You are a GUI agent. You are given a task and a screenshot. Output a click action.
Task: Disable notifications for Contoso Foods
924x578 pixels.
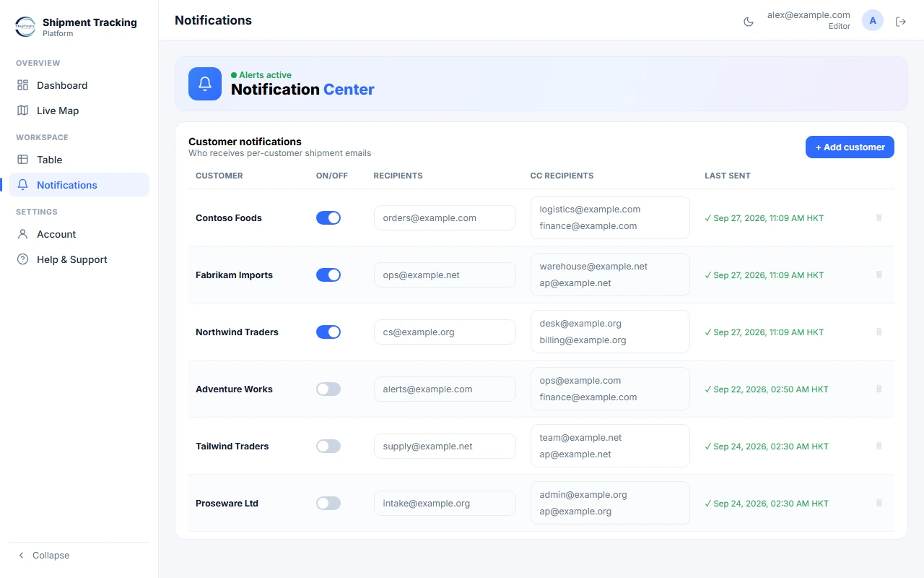click(x=328, y=217)
